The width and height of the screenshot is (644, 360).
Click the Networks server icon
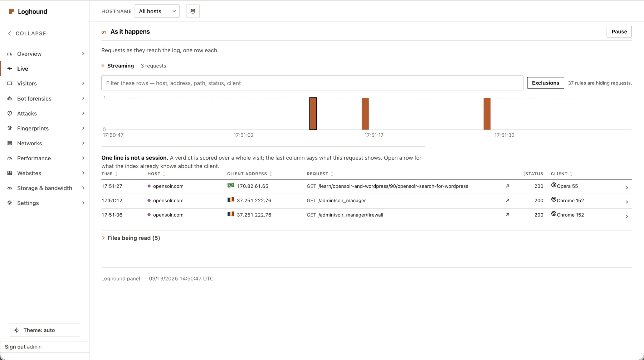tap(10, 143)
